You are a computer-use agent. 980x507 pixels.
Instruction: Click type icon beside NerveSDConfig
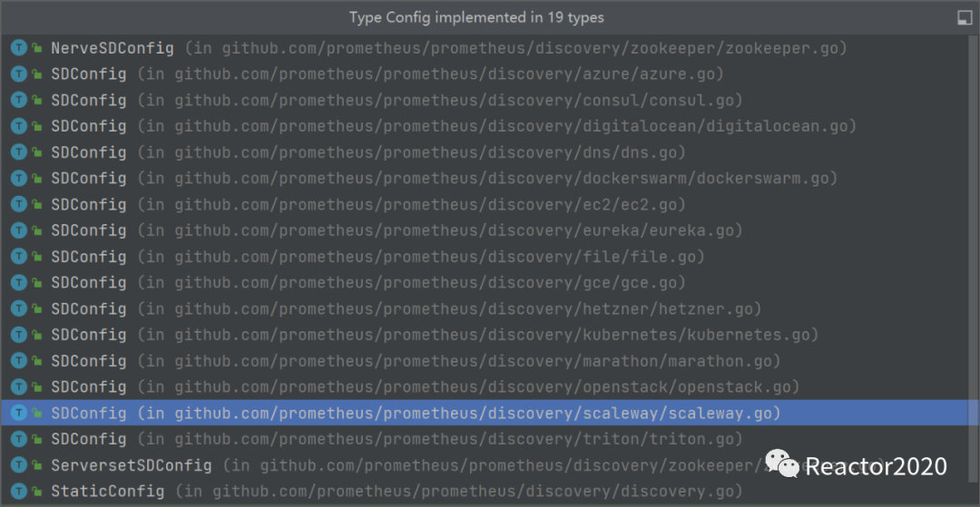pos(19,47)
